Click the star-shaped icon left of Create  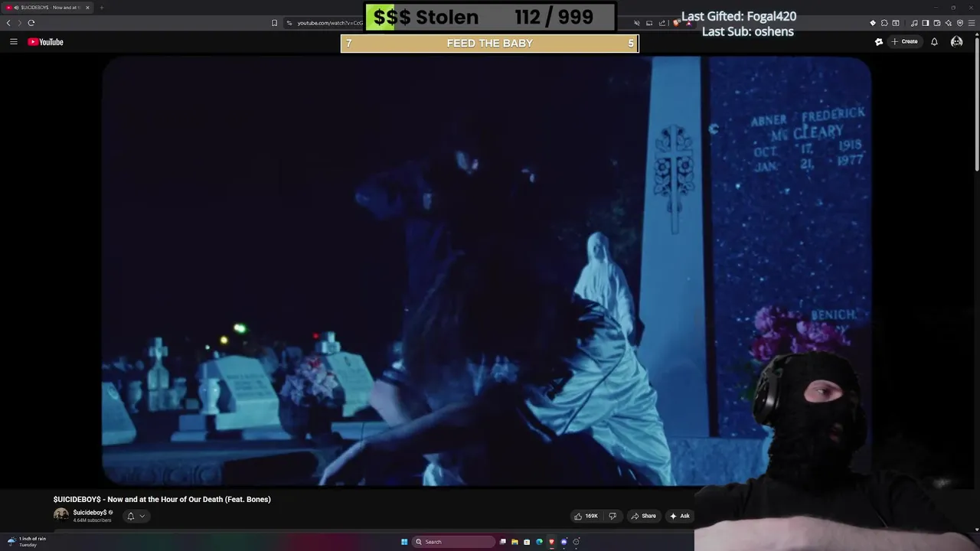(x=879, y=41)
